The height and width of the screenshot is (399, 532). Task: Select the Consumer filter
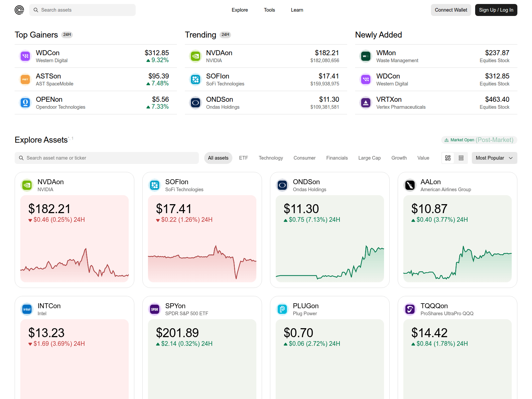(305, 158)
